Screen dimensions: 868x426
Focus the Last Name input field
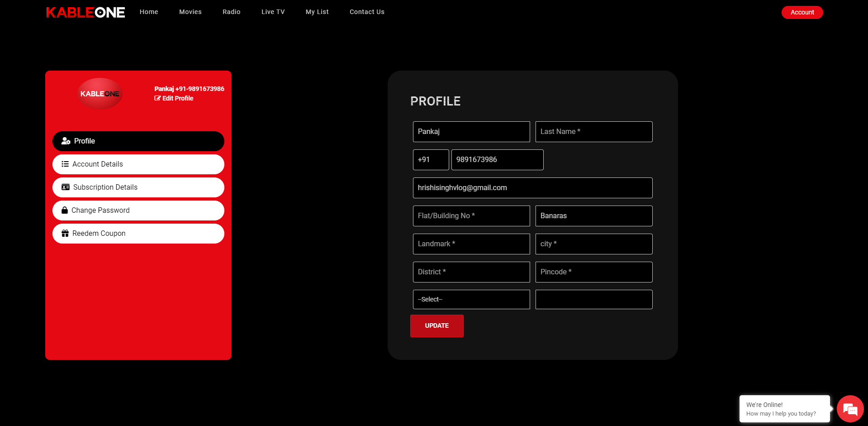pos(593,132)
